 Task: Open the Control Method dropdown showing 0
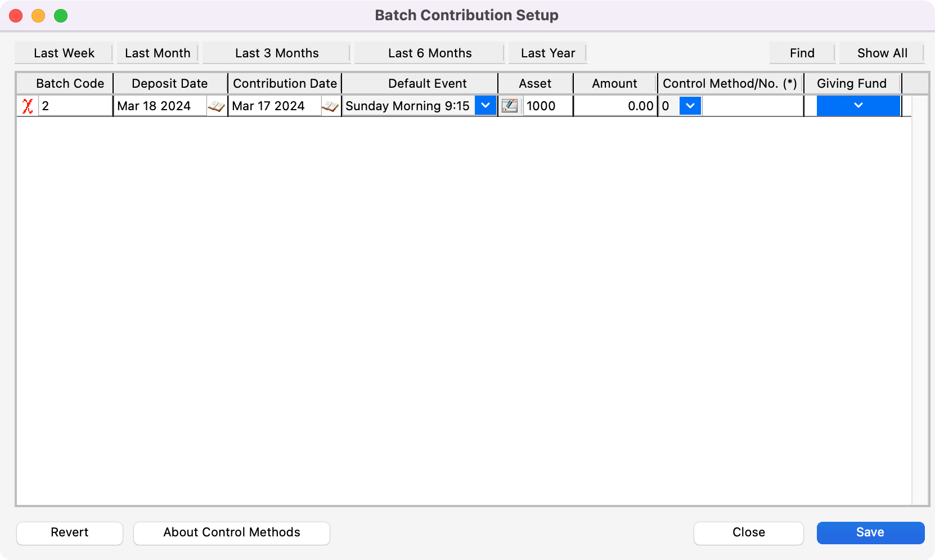pyautogui.click(x=690, y=106)
